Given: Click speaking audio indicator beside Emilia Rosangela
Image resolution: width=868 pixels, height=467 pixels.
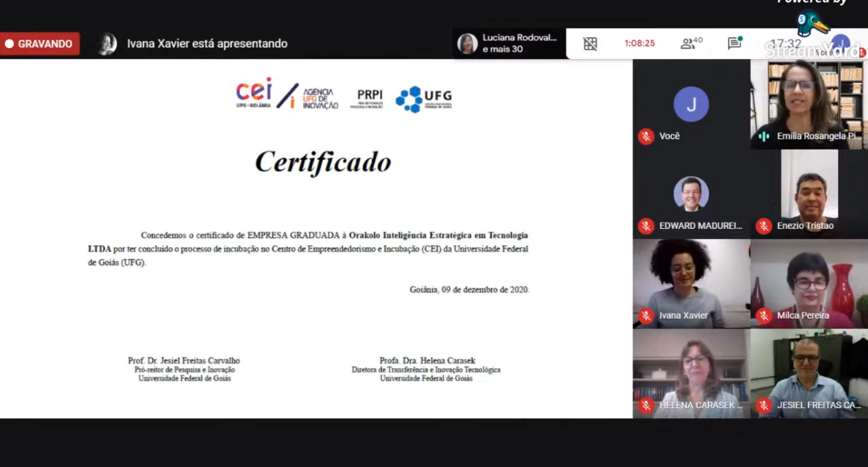Looking at the screenshot, I should click(764, 136).
